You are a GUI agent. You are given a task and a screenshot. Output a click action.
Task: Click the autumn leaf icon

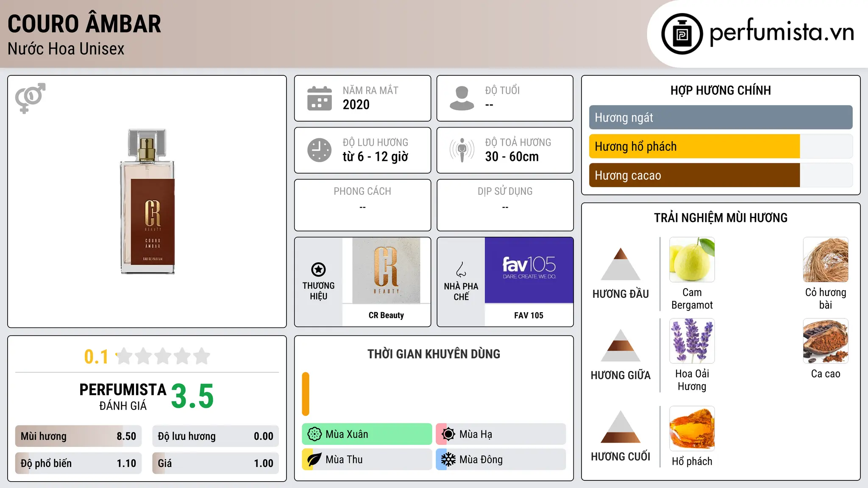click(314, 460)
